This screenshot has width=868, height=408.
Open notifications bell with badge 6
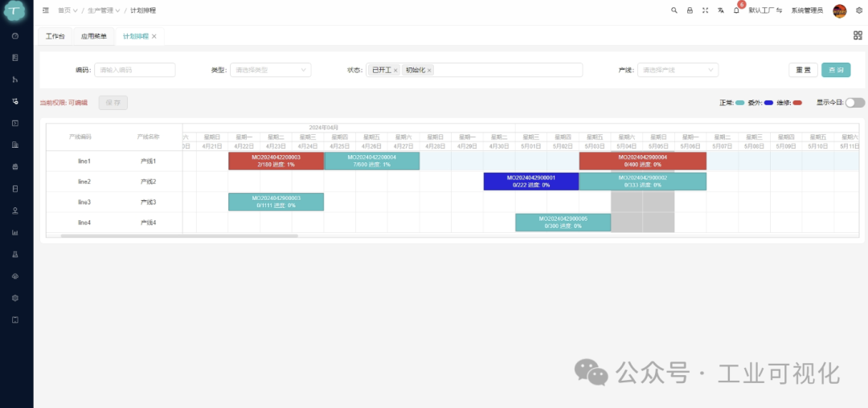pos(737,10)
